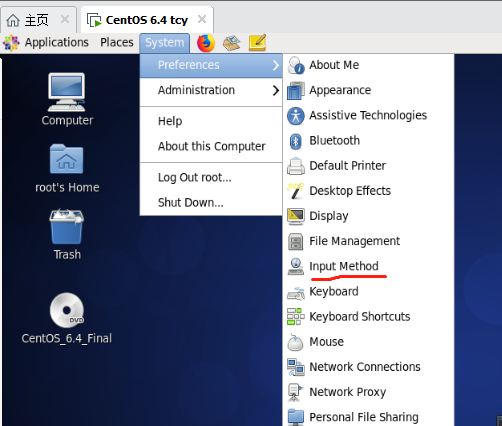Open Appearance preferences
Viewport: 502px width, 426px height.
368,90
